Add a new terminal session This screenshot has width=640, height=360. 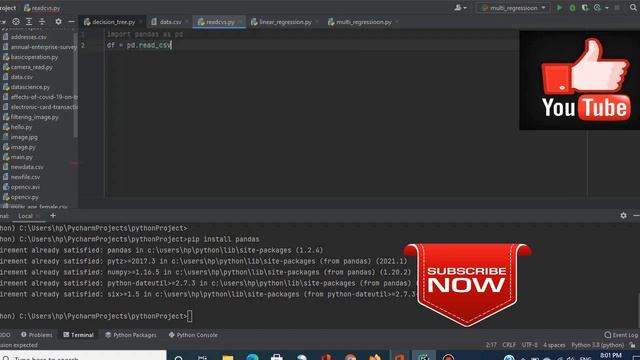tap(53, 216)
